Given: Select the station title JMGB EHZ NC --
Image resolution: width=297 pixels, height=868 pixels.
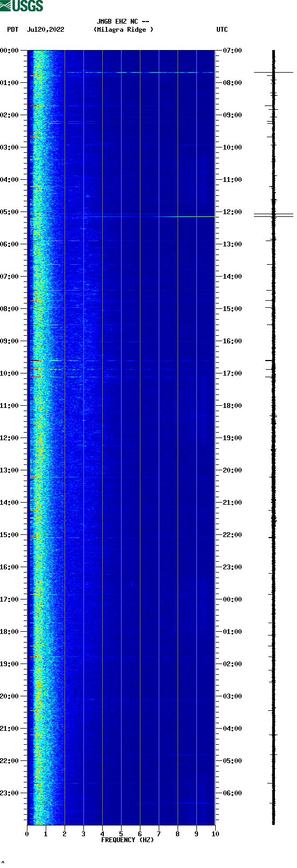Looking at the screenshot, I should tap(123, 22).
